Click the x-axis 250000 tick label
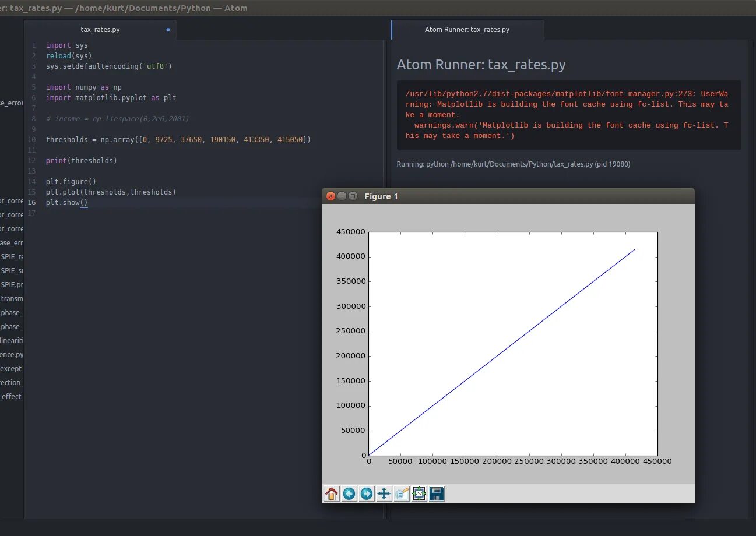This screenshot has height=536, width=756. [x=528, y=461]
